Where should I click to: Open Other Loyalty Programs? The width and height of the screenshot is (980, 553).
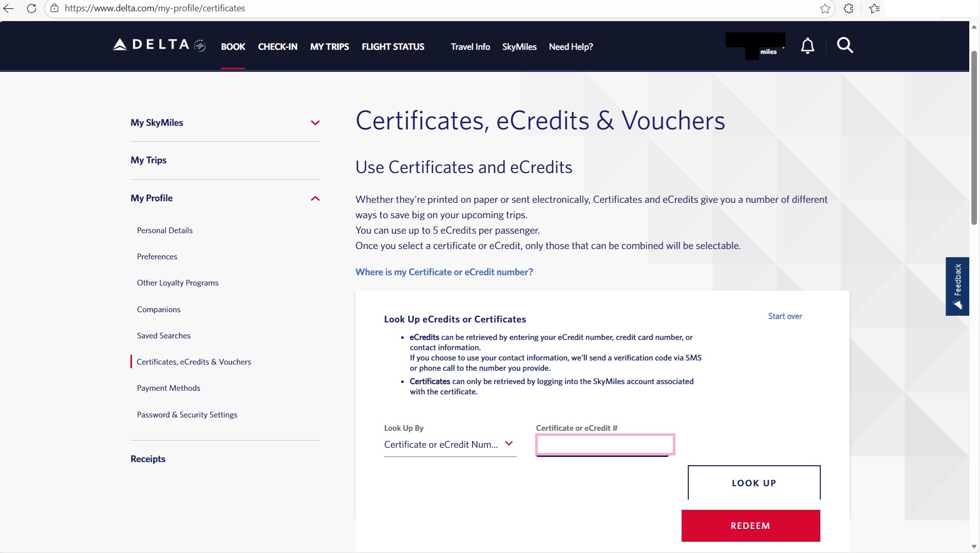tap(178, 283)
